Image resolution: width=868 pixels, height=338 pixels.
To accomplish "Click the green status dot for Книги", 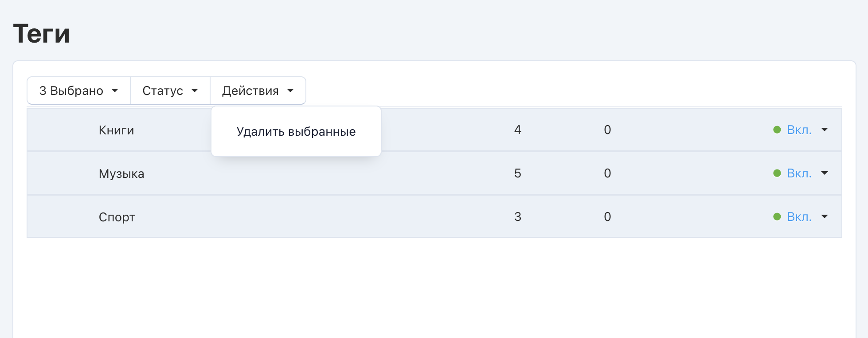I will (x=777, y=130).
